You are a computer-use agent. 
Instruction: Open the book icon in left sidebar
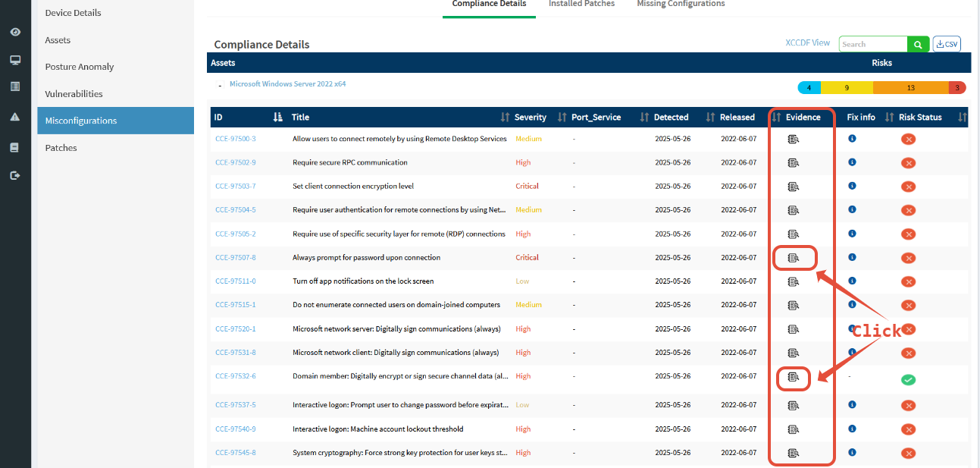click(x=14, y=147)
